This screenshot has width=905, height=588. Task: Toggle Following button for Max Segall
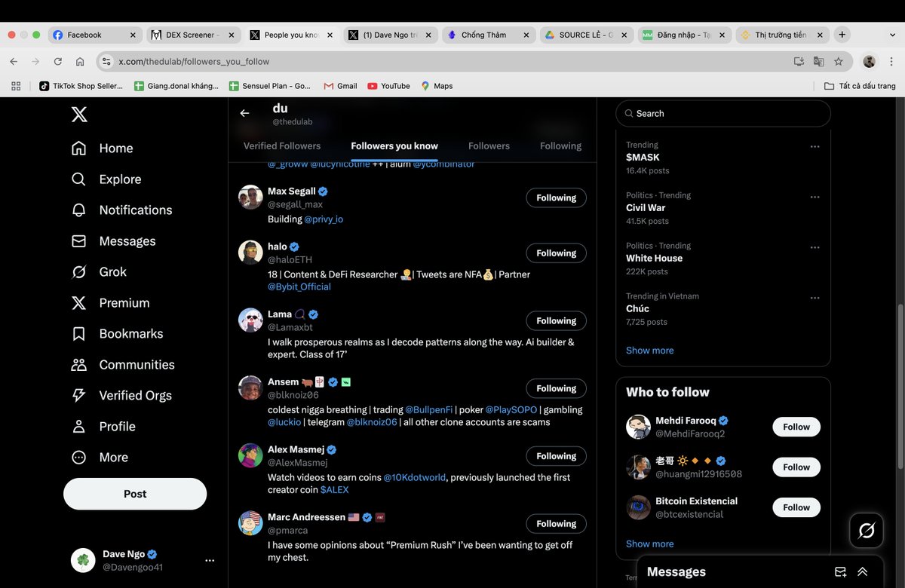pyautogui.click(x=556, y=198)
